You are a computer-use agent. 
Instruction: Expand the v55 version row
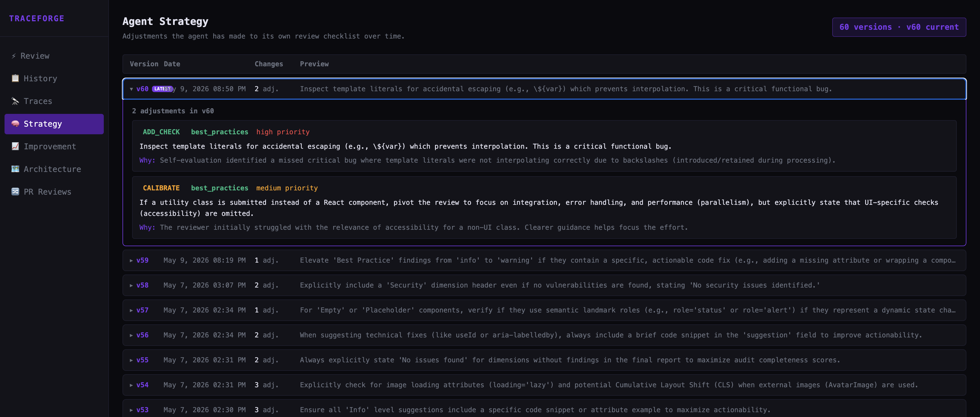tap(544, 360)
